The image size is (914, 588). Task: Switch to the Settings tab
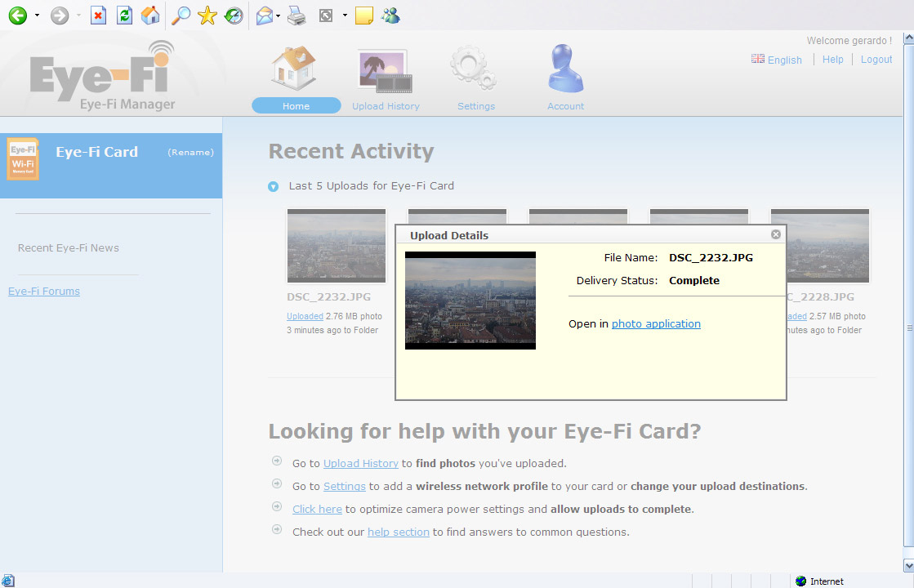coord(476,106)
